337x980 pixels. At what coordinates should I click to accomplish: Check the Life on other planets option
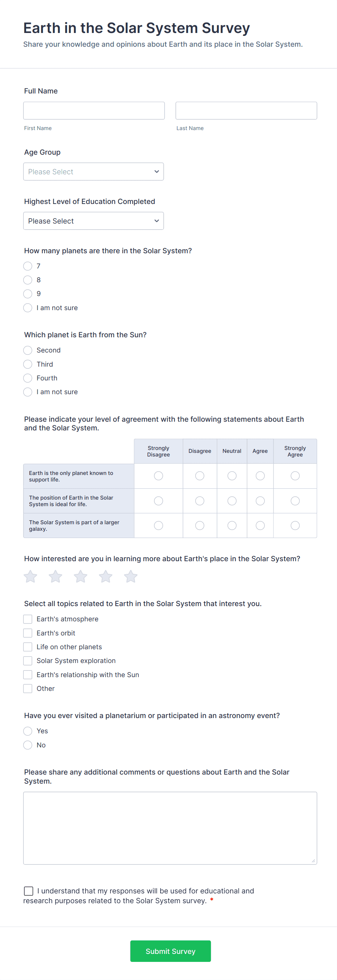coord(28,647)
